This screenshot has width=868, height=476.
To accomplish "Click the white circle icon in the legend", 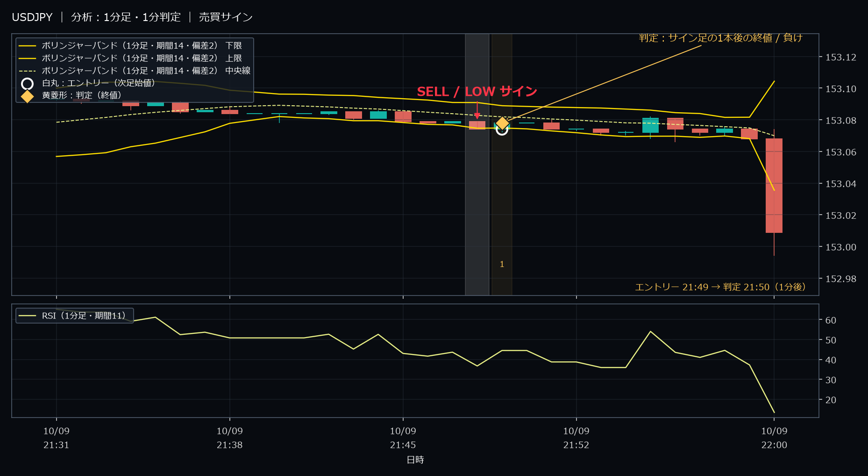I will coord(28,84).
